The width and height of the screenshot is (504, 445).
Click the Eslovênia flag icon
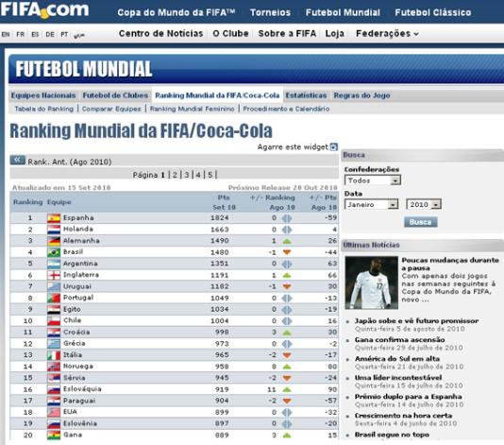54,424
